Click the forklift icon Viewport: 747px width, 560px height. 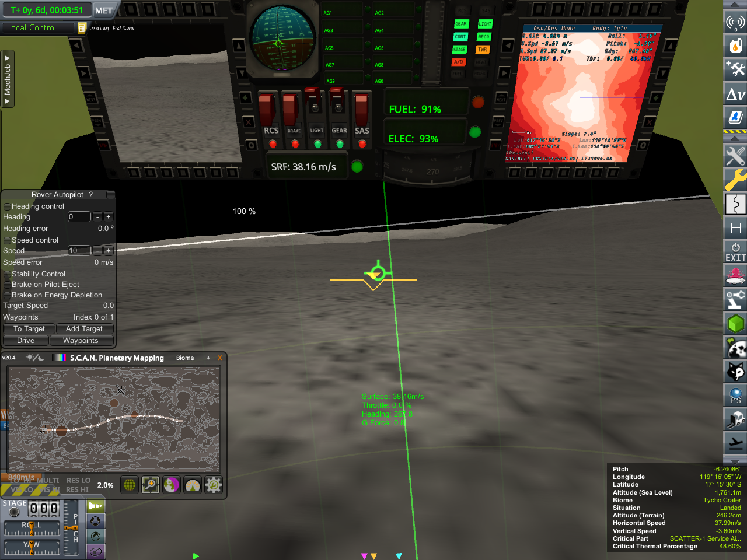tap(735, 419)
